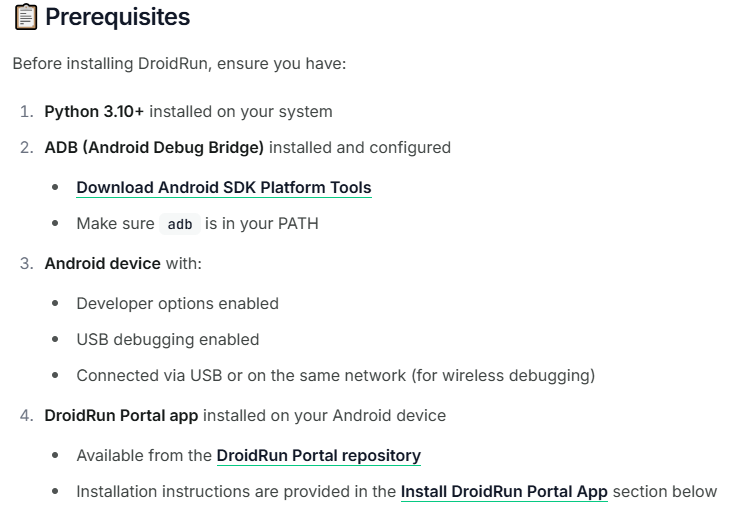The image size is (739, 524).
Task: Click the Before installing DroidRun intro sentence
Action: click(x=179, y=64)
